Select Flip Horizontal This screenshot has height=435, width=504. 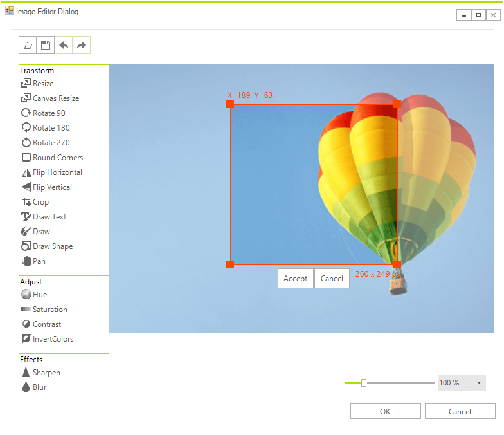click(x=51, y=172)
